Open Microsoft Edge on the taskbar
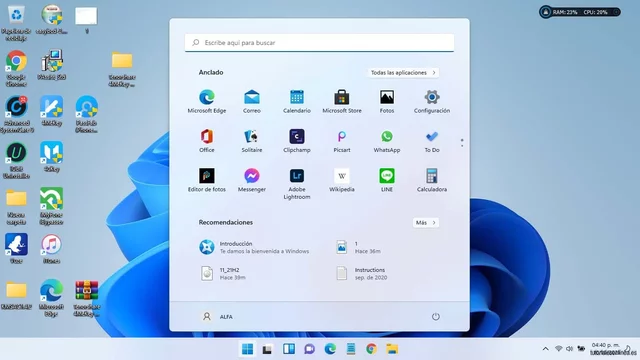The height and width of the screenshot is (360, 640). point(330,349)
